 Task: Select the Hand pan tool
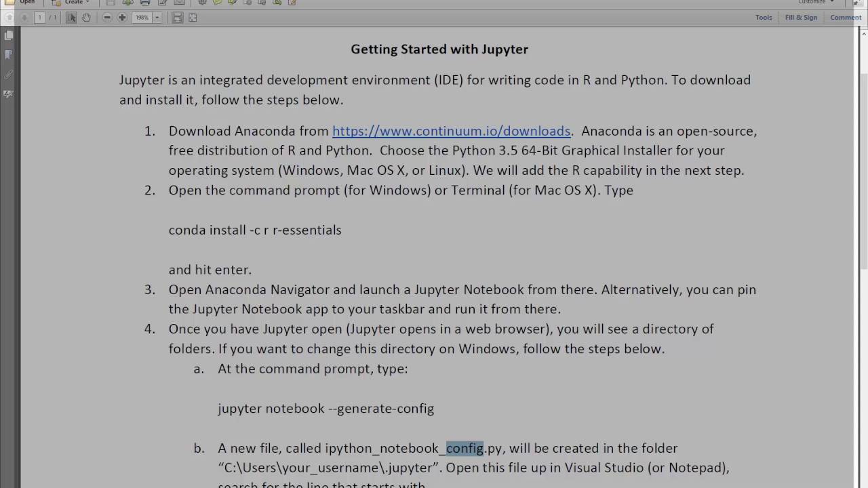pyautogui.click(x=86, y=18)
